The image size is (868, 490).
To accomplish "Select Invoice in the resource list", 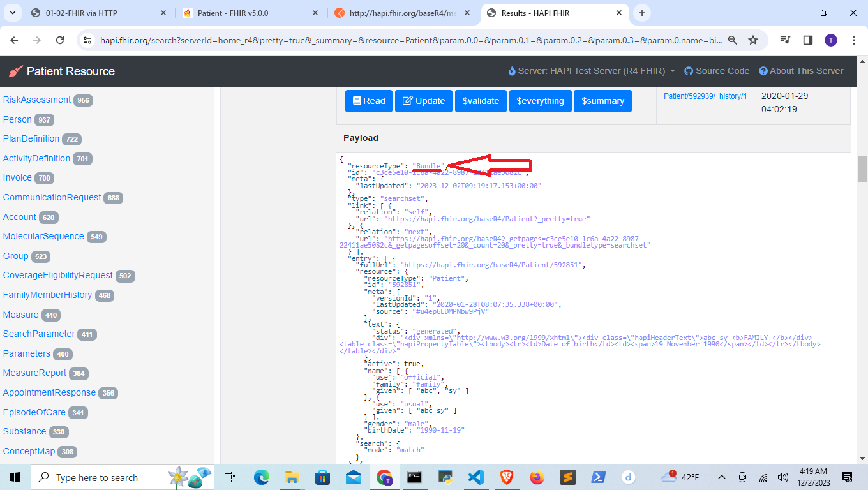I will (x=17, y=177).
